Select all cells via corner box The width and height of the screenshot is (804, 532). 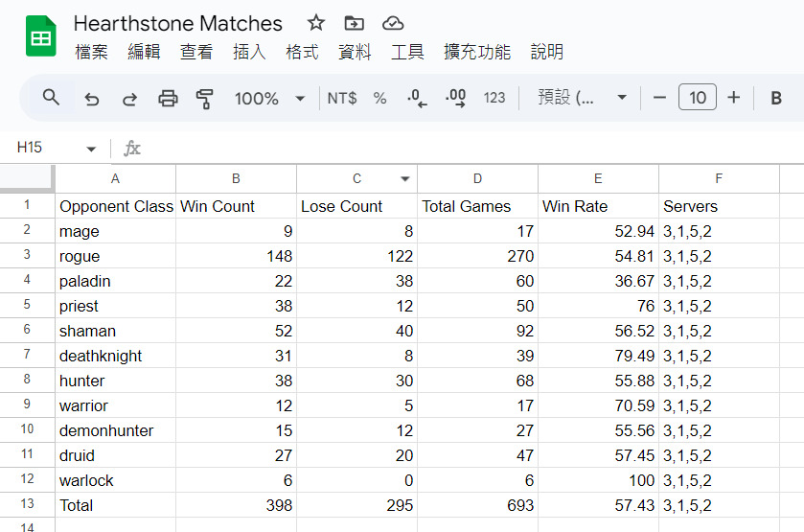[27, 178]
